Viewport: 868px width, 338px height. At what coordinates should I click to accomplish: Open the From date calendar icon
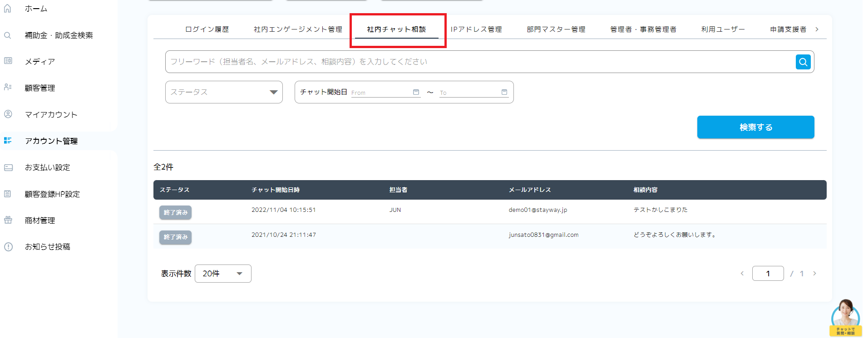(416, 92)
